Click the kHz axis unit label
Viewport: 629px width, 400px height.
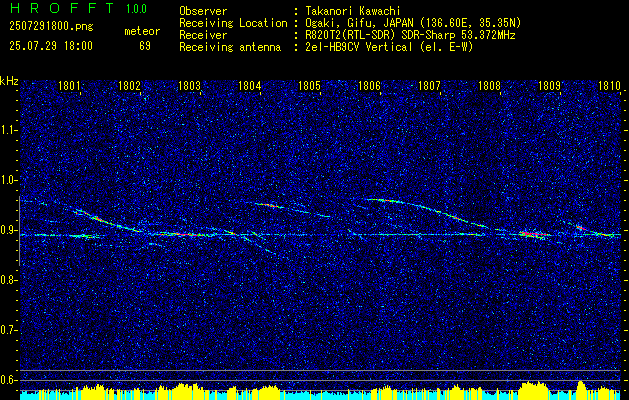click(9, 81)
